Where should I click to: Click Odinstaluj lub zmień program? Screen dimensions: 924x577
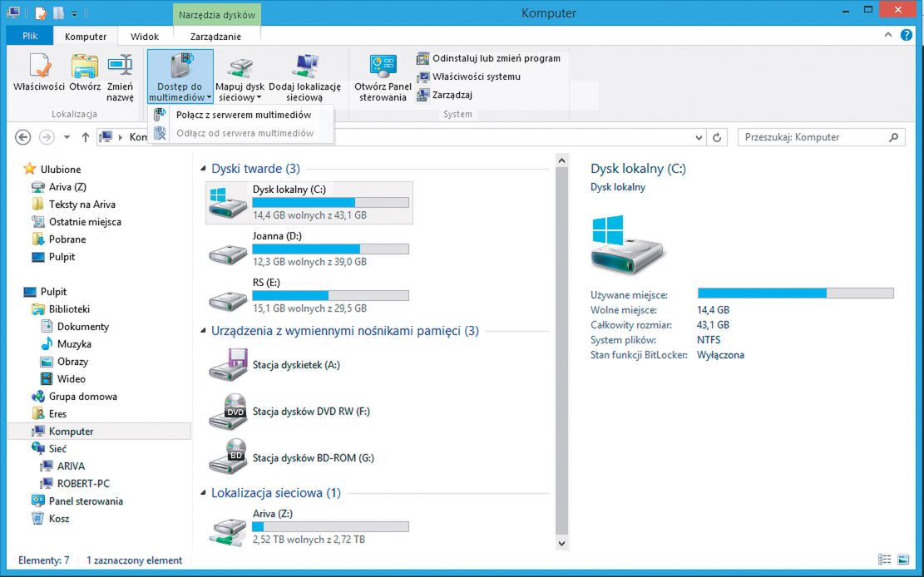click(x=488, y=58)
